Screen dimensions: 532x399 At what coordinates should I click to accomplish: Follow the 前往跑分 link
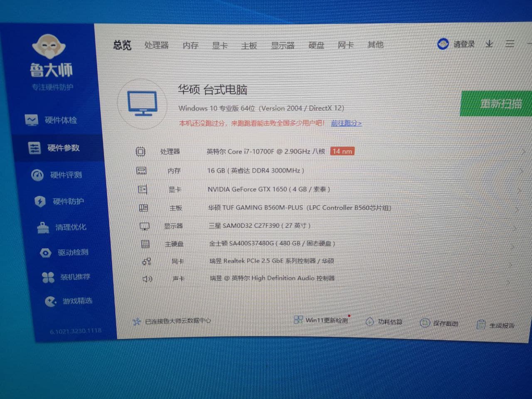(x=346, y=123)
